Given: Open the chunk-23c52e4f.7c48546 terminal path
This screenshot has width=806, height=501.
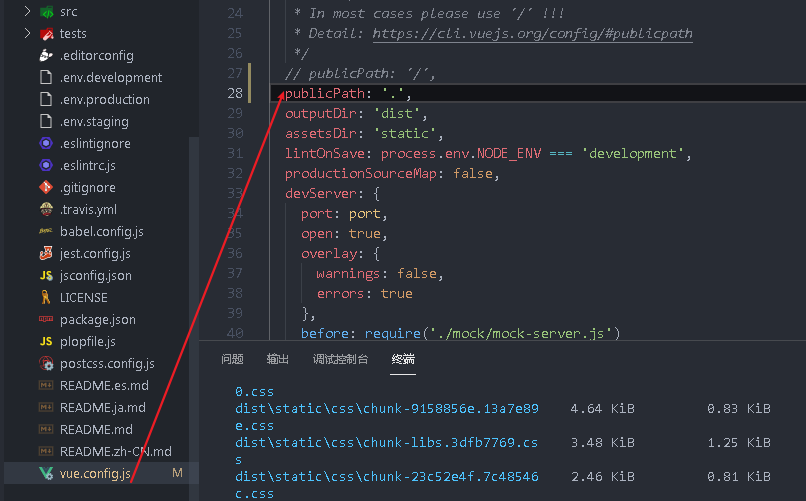Looking at the screenshot, I should point(387,476).
